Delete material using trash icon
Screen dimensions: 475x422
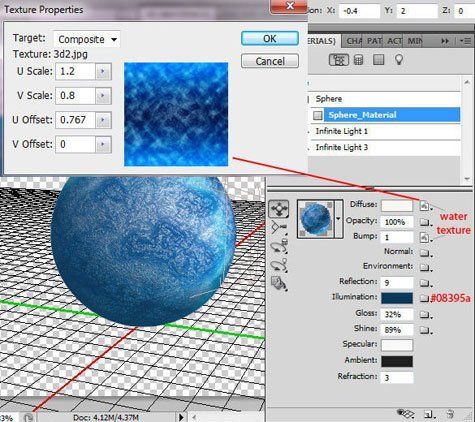(x=450, y=414)
